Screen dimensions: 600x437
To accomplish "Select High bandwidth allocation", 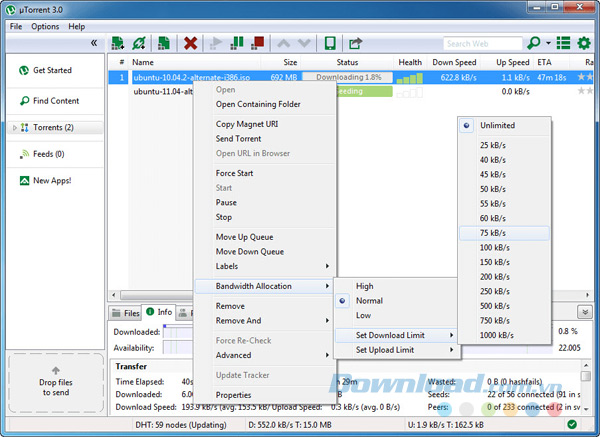I will point(395,286).
